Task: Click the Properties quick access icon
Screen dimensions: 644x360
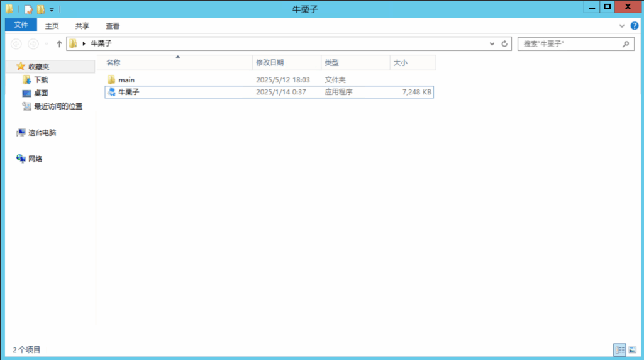Action: (x=28, y=9)
